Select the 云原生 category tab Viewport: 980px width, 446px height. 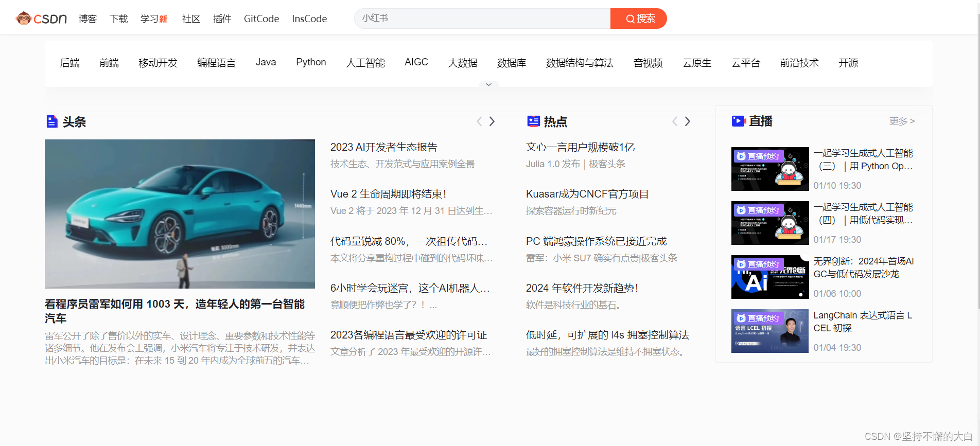pos(697,63)
